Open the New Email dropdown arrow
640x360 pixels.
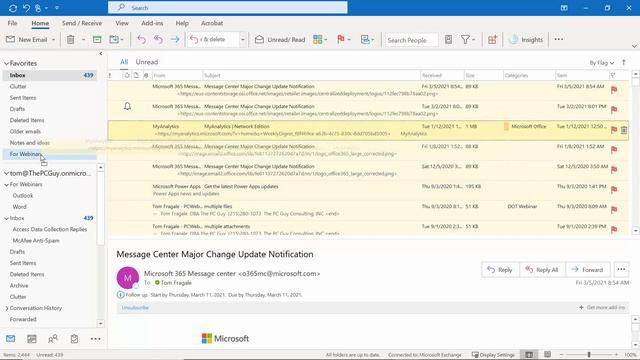pyautogui.click(x=53, y=40)
